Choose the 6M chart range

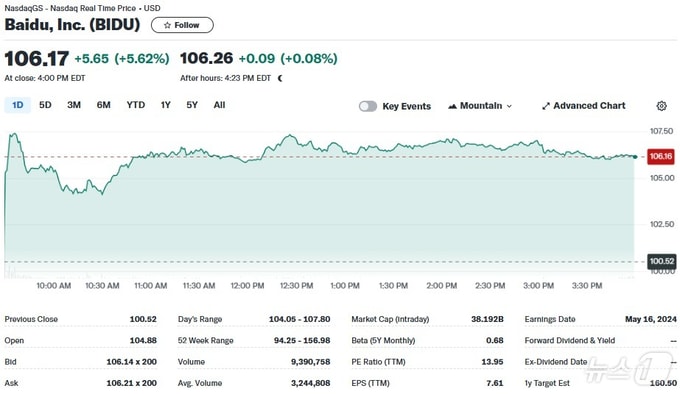point(104,105)
